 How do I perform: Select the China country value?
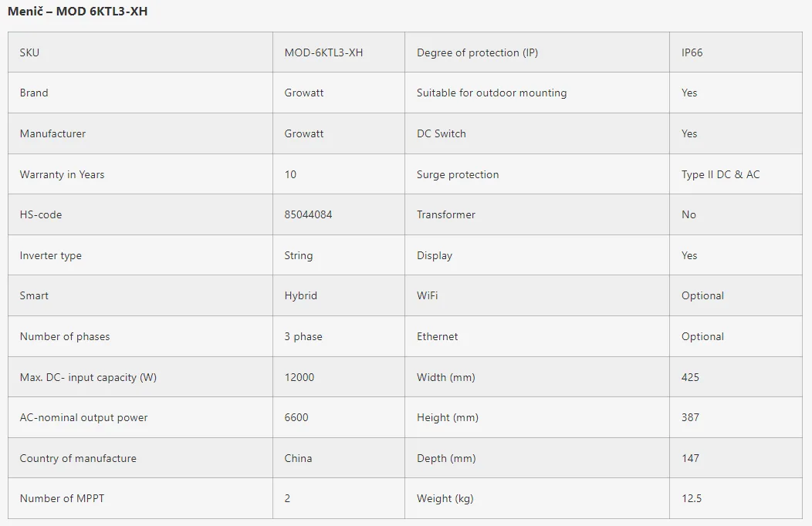298,458
